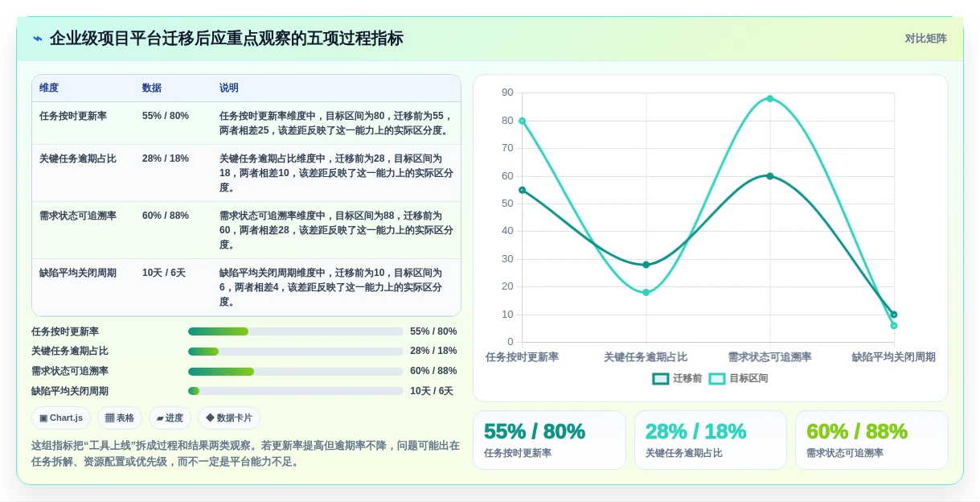The height and width of the screenshot is (502, 980).
Task: Click the page title 企业级项目平台迁移 heading
Action: (x=227, y=39)
